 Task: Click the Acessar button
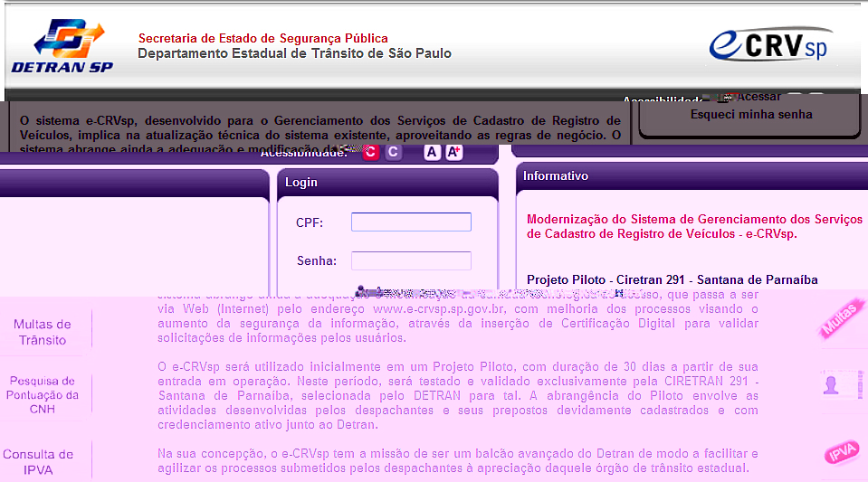[x=758, y=97]
